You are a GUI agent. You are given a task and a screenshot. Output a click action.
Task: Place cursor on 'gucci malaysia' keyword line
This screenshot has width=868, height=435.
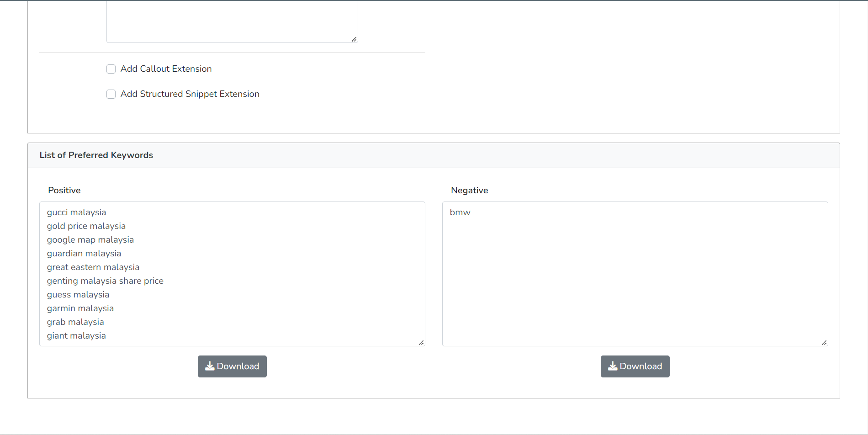point(76,212)
